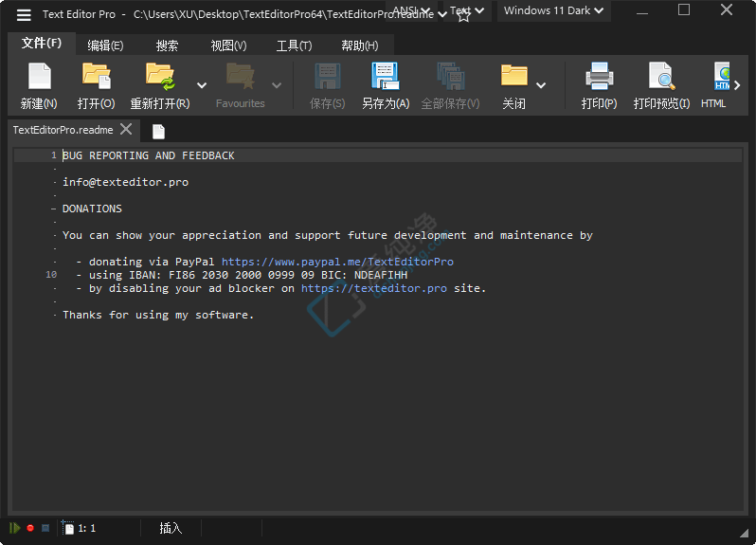Open the 视图(V) ribbon tab
756x545 pixels.
click(228, 45)
